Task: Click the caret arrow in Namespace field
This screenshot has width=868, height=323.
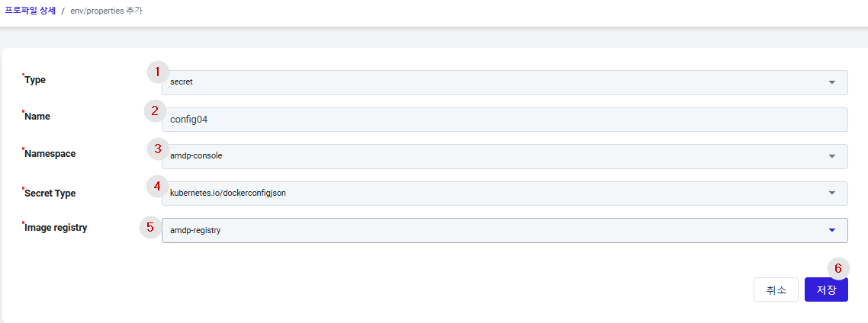Action: click(x=831, y=156)
